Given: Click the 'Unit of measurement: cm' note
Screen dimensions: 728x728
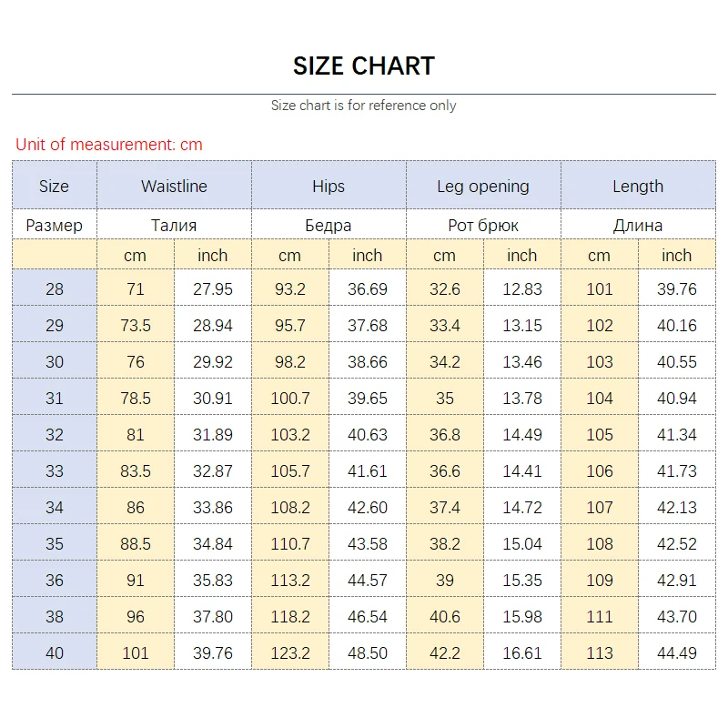Looking at the screenshot, I should click(109, 144).
